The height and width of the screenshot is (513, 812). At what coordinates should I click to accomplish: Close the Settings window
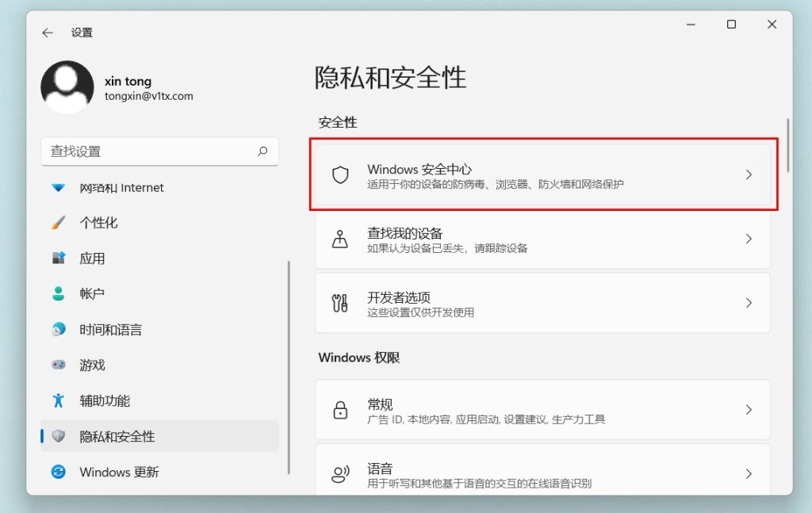(x=772, y=25)
